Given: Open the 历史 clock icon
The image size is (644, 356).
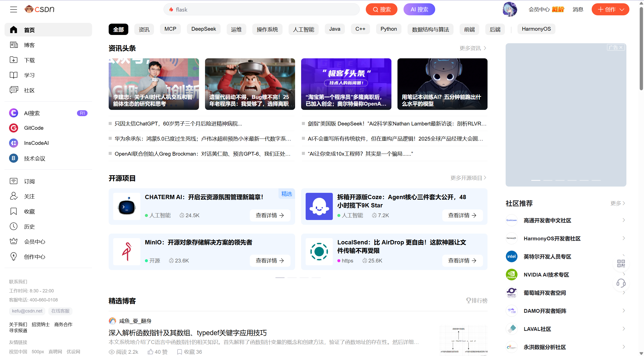Looking at the screenshot, I should tap(14, 226).
